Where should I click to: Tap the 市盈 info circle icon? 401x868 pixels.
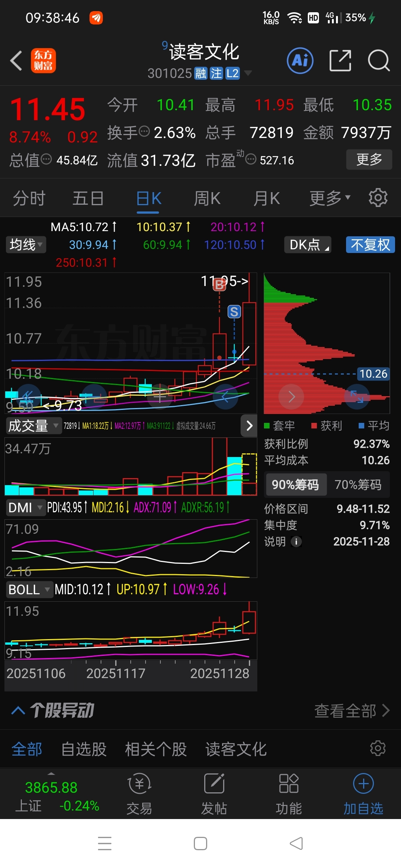(251, 160)
